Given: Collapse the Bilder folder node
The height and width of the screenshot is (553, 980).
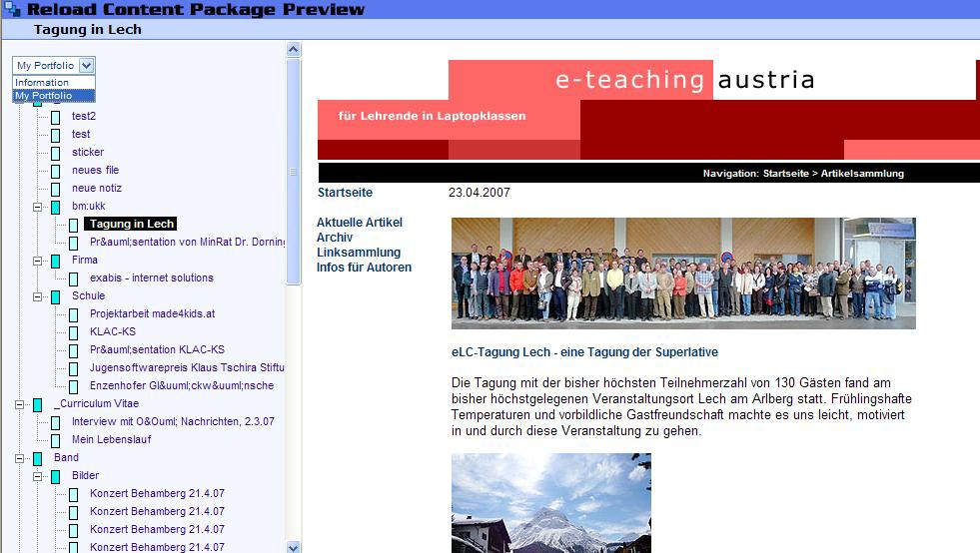Looking at the screenshot, I should (x=38, y=476).
